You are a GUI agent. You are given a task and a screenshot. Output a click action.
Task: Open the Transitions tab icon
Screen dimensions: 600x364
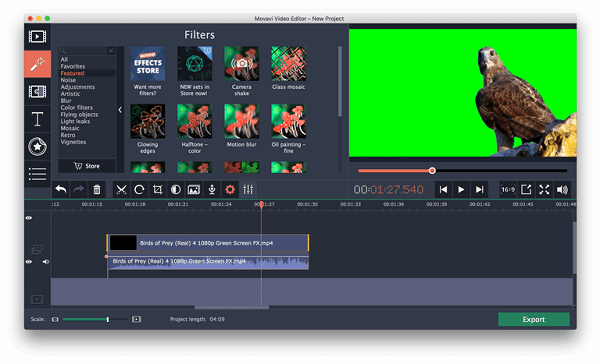point(37,92)
